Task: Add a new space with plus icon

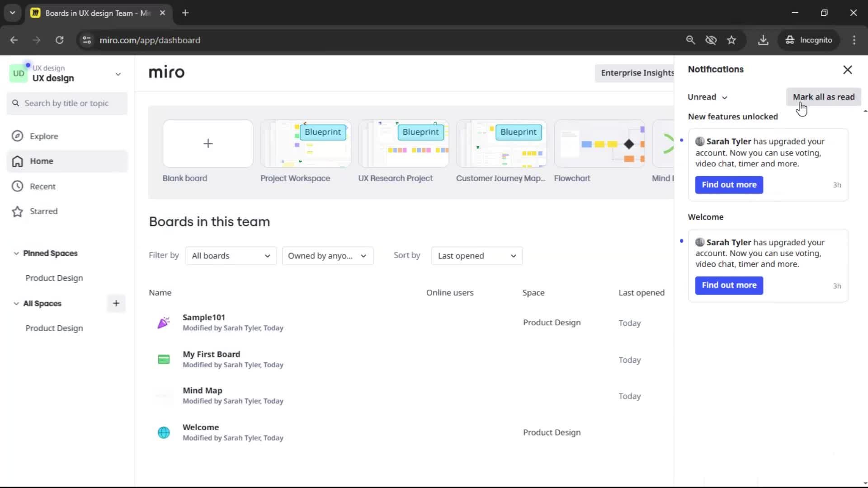Action: (116, 303)
